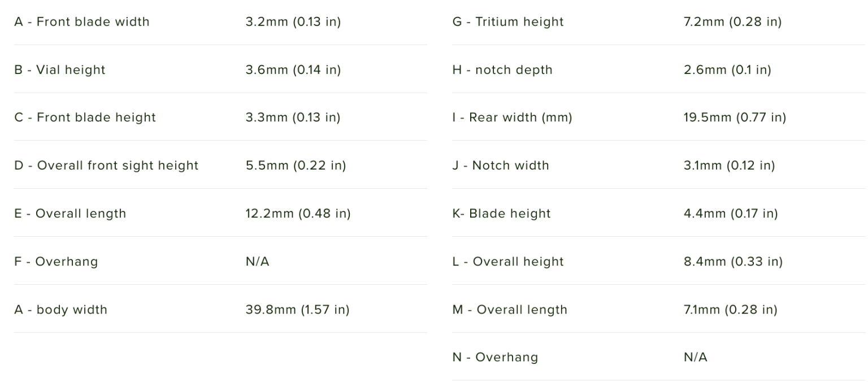Viewport: 868px width, 382px height.
Task: Click the 5.5mm (0.22 in) value
Action: click(296, 166)
